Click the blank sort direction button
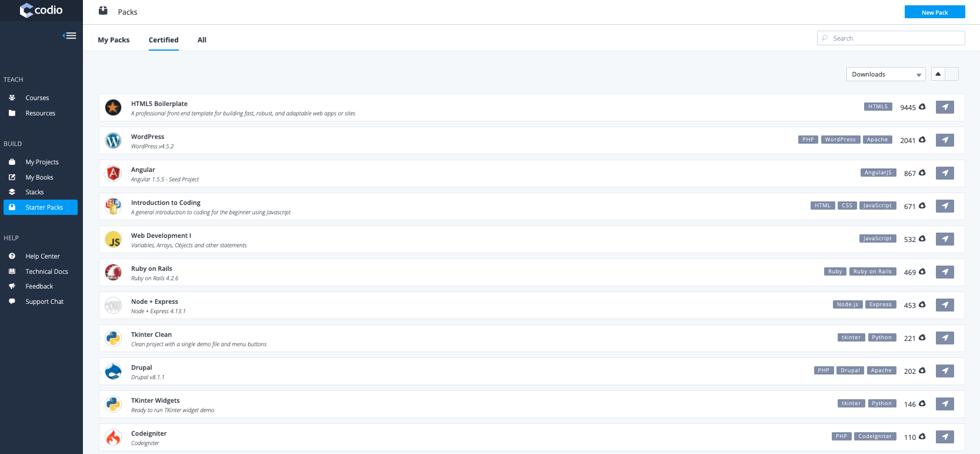The width and height of the screenshot is (980, 454). tap(952, 74)
